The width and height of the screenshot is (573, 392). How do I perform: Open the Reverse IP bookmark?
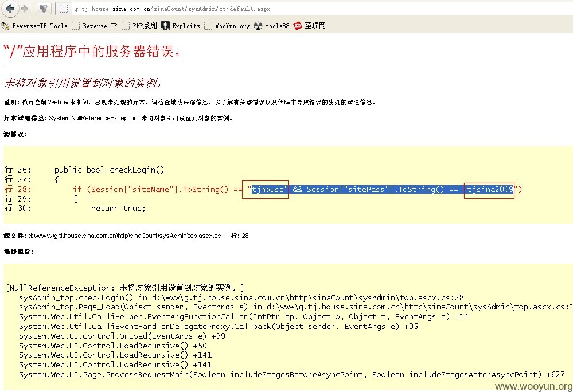95,26
